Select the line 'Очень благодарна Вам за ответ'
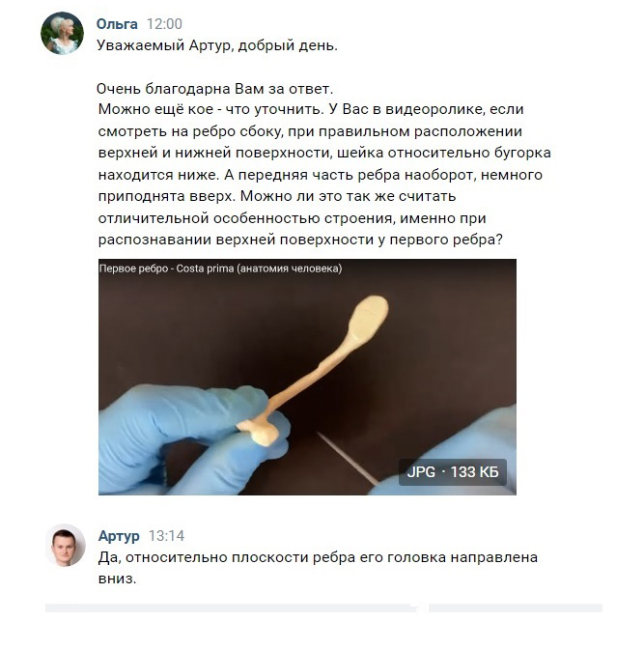 click(214, 89)
